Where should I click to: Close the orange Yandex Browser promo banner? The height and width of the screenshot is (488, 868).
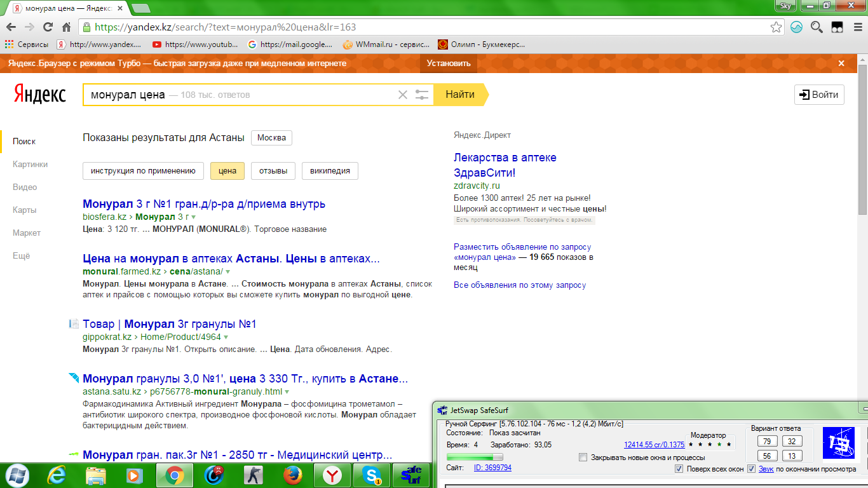841,64
